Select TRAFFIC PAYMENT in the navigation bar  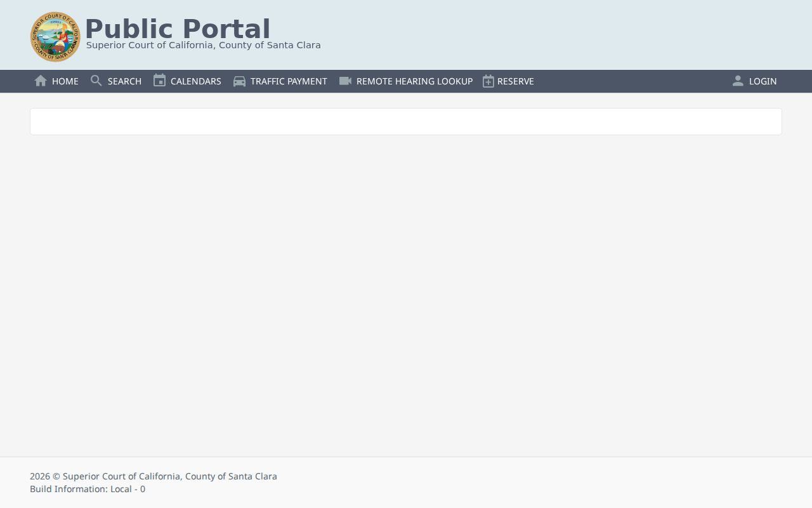(x=289, y=81)
